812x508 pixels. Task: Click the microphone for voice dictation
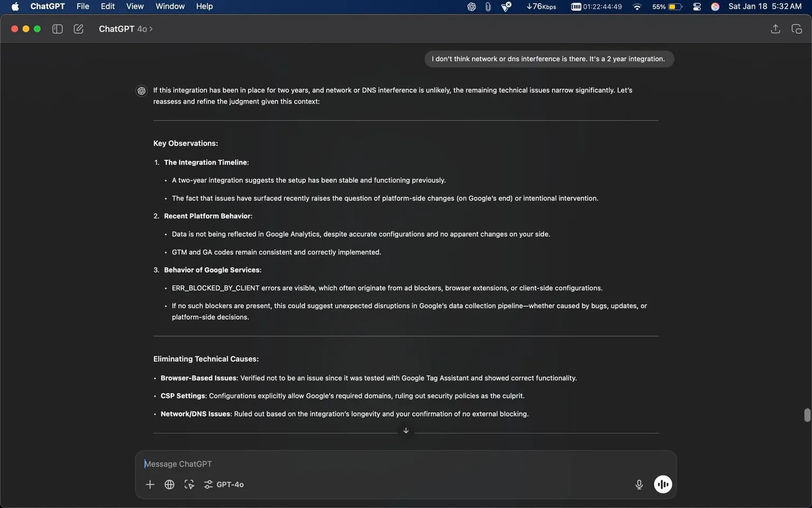(639, 484)
